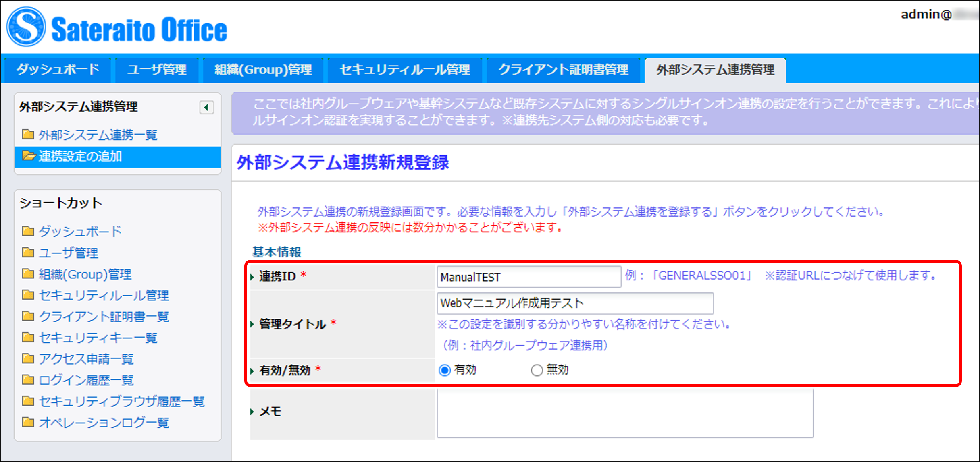This screenshot has width=980, height=462.
Task: Open shortcut link セキュリティルール管理
Action: pos(104,296)
